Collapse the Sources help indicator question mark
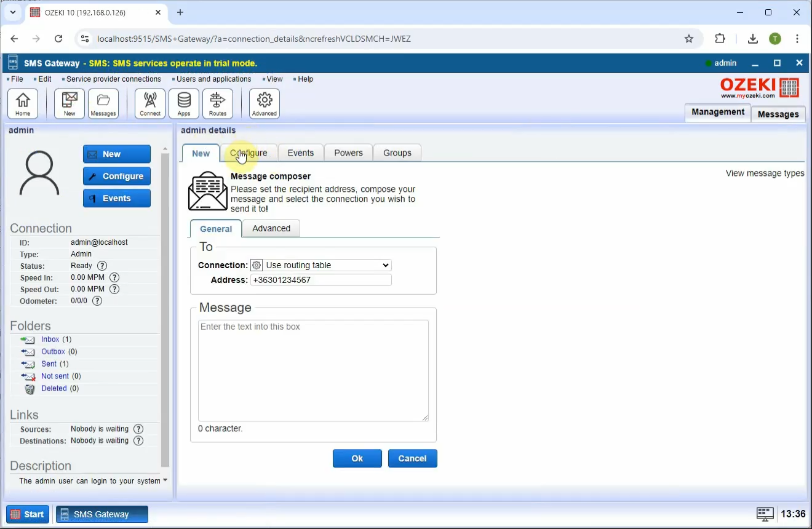 pos(138,429)
